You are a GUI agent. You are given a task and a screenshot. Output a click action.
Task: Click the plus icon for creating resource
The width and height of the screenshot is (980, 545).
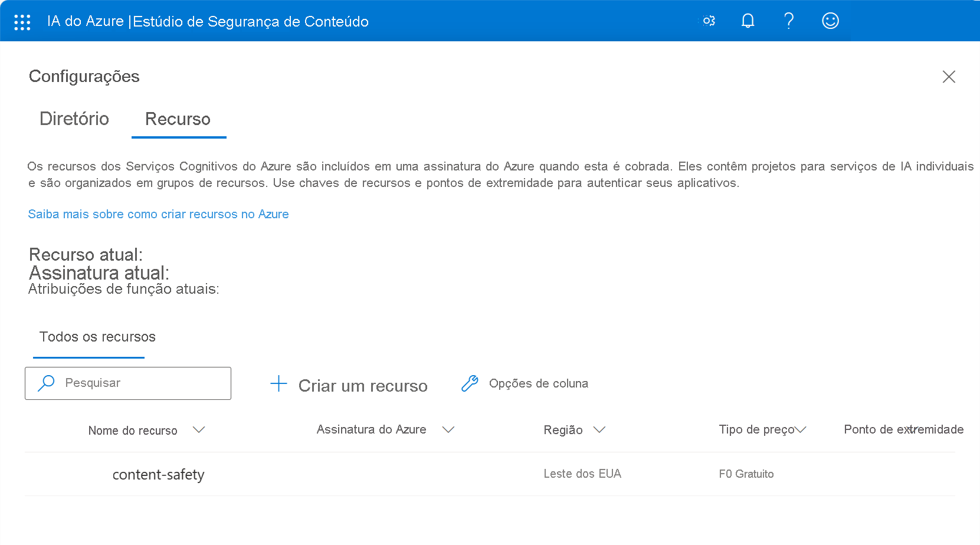pos(278,384)
